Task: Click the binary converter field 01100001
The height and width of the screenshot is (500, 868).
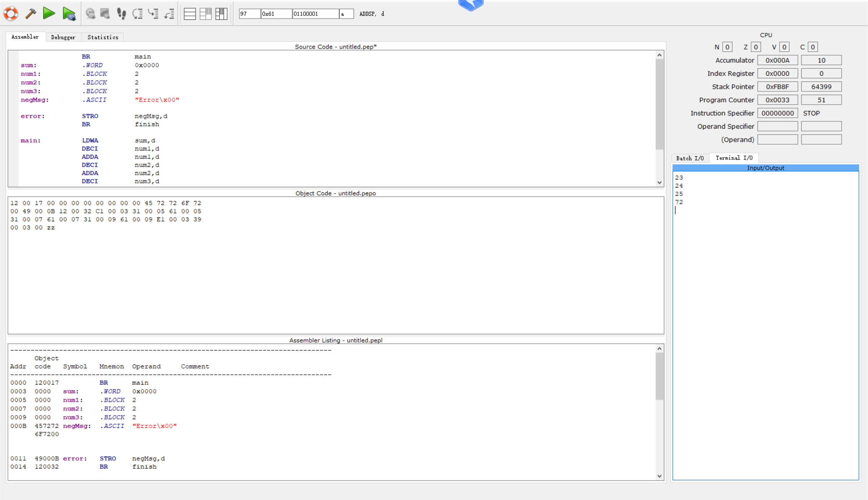Action: click(x=315, y=14)
